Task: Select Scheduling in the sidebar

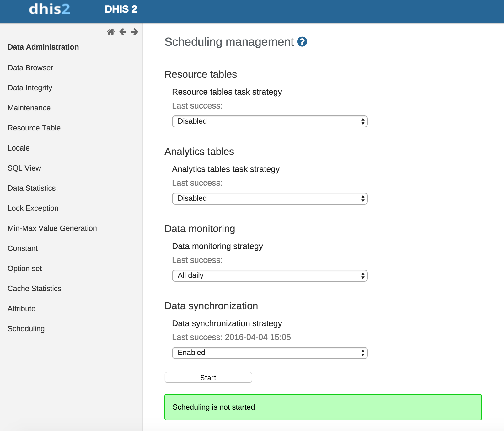Action: tap(26, 329)
